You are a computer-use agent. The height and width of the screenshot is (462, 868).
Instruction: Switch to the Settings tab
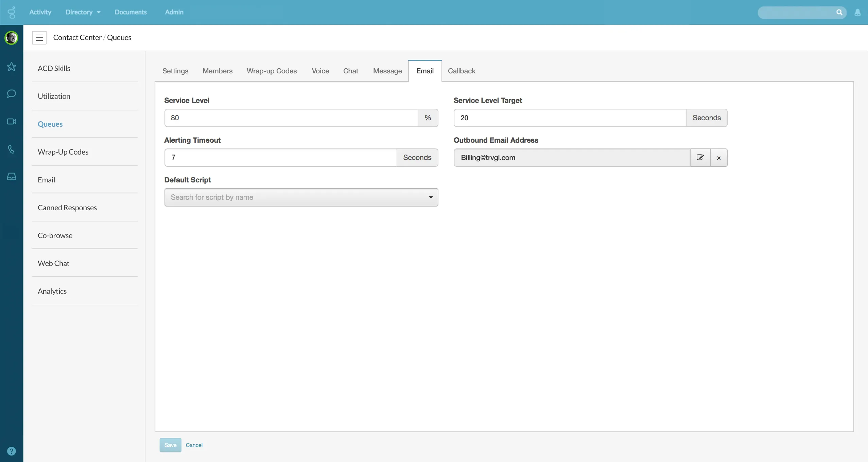click(175, 71)
